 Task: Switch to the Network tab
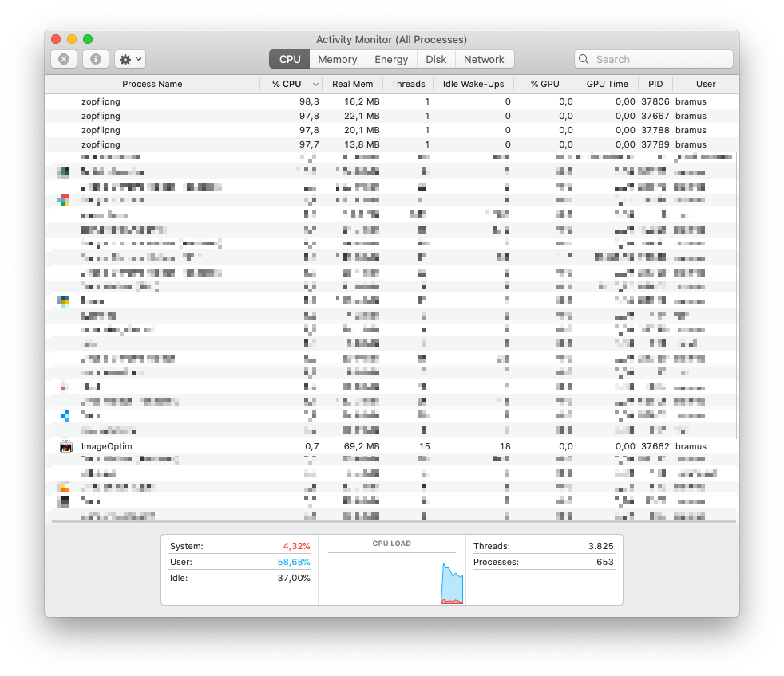click(484, 60)
